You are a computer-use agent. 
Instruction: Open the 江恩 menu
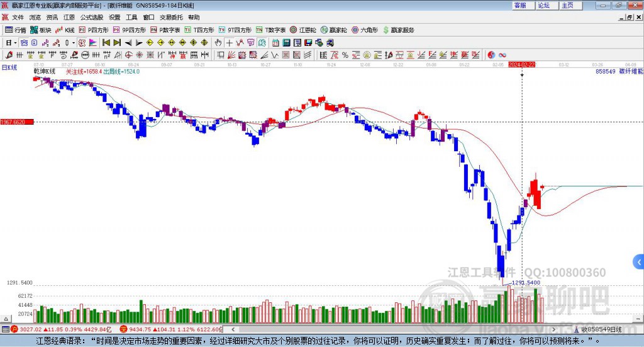point(69,17)
